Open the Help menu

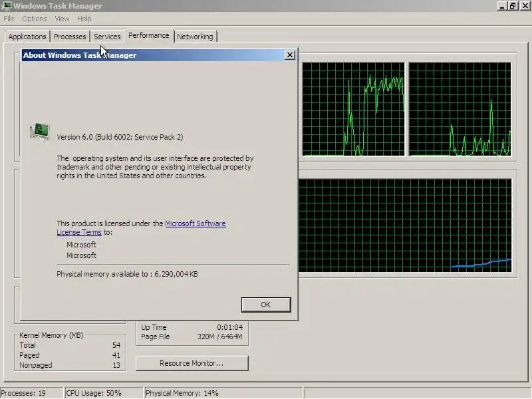point(84,19)
